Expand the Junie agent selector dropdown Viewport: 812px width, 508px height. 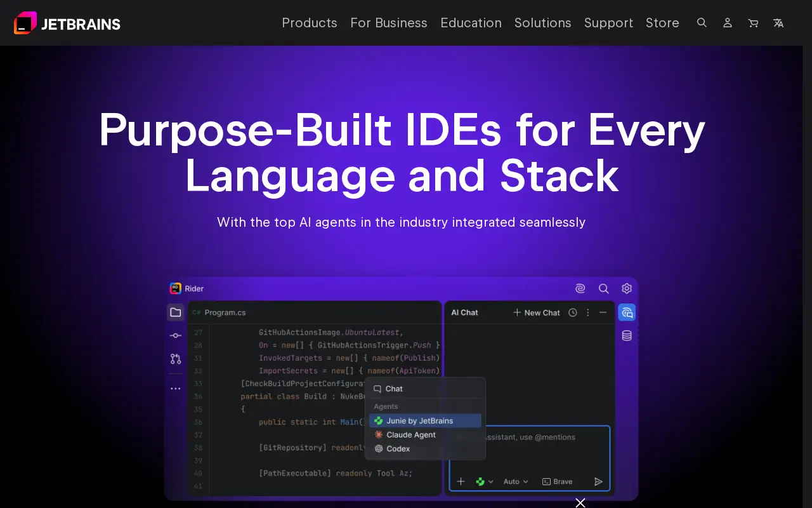[x=485, y=481]
